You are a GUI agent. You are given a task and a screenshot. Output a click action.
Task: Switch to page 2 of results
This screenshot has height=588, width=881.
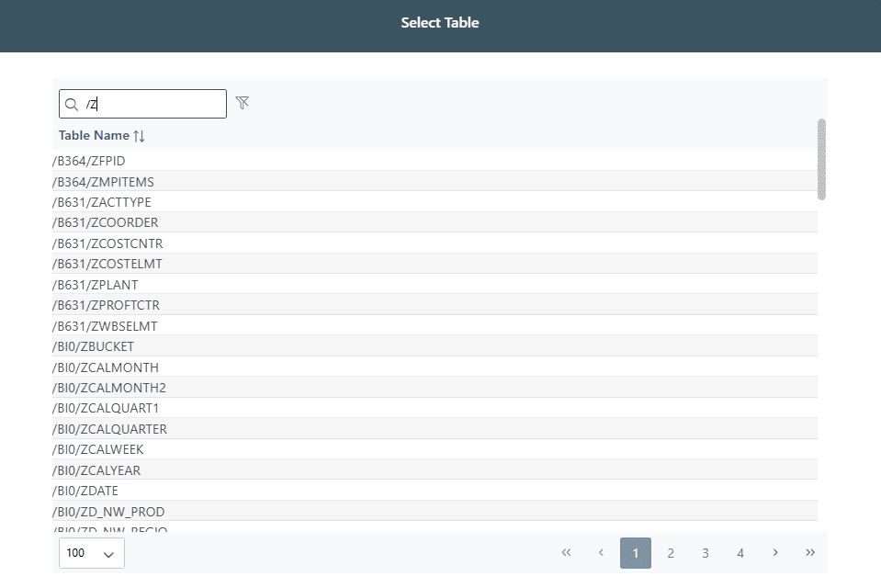pos(670,552)
